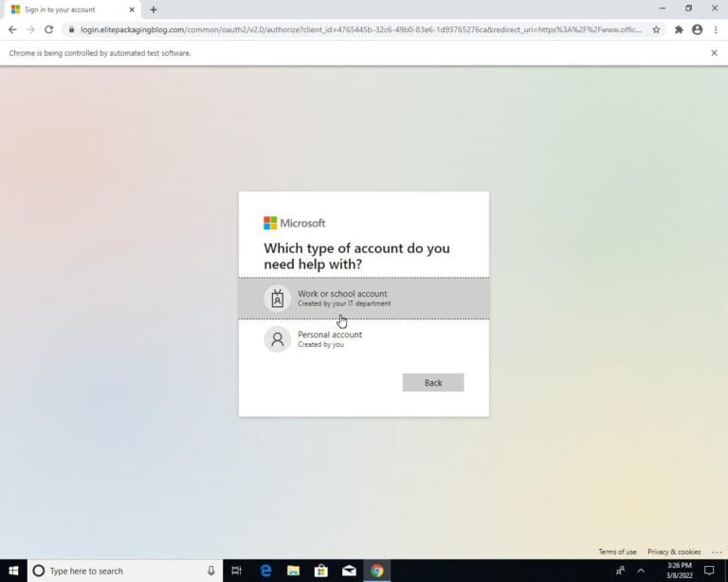Open Chrome's three-dot menu
Viewport: 728px width, 582px height.
pos(715,29)
